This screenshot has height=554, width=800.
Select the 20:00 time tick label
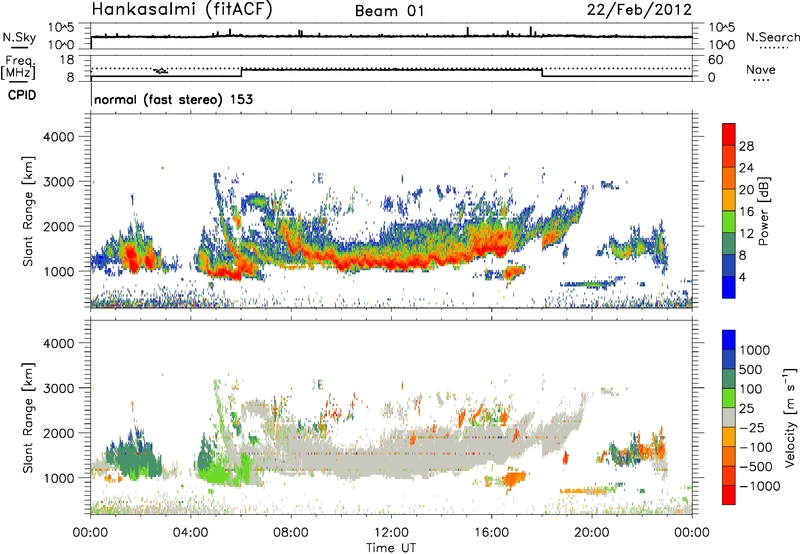(x=591, y=533)
